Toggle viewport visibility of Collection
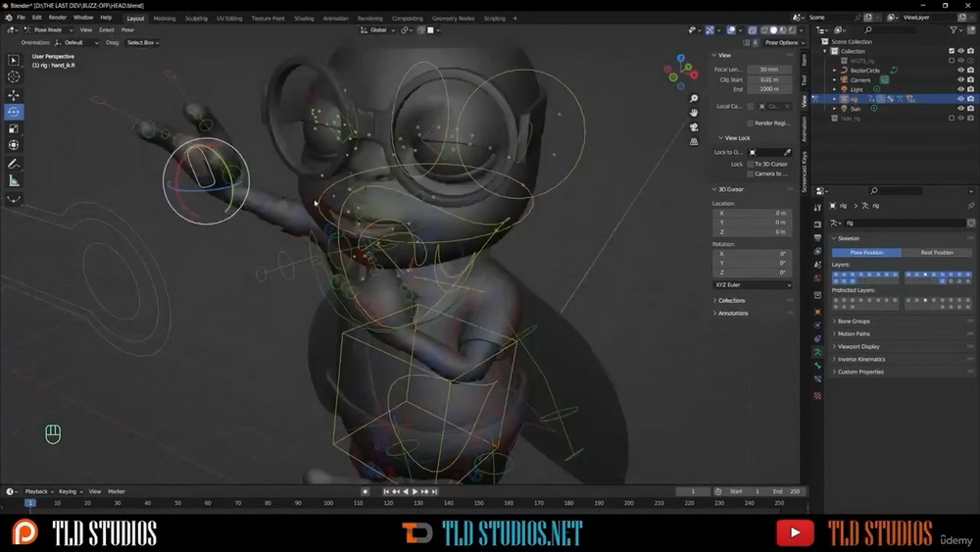Image resolution: width=980 pixels, height=552 pixels. 960,51
